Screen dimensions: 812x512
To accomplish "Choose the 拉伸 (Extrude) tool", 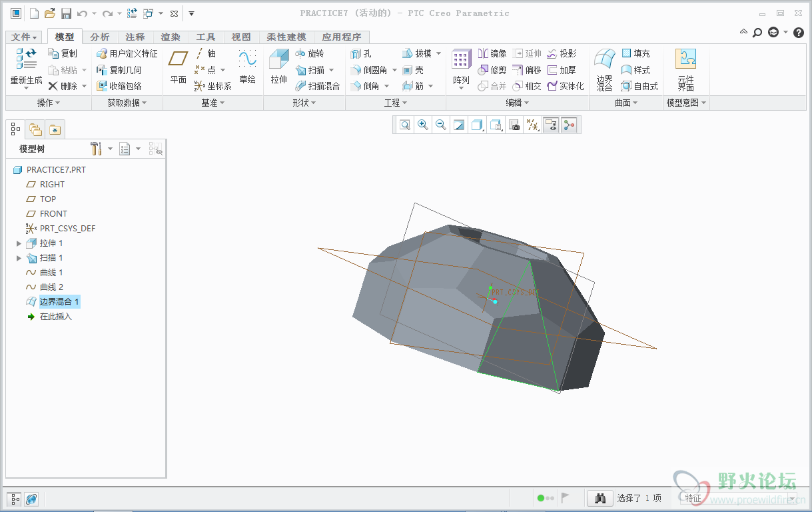I will [x=278, y=67].
